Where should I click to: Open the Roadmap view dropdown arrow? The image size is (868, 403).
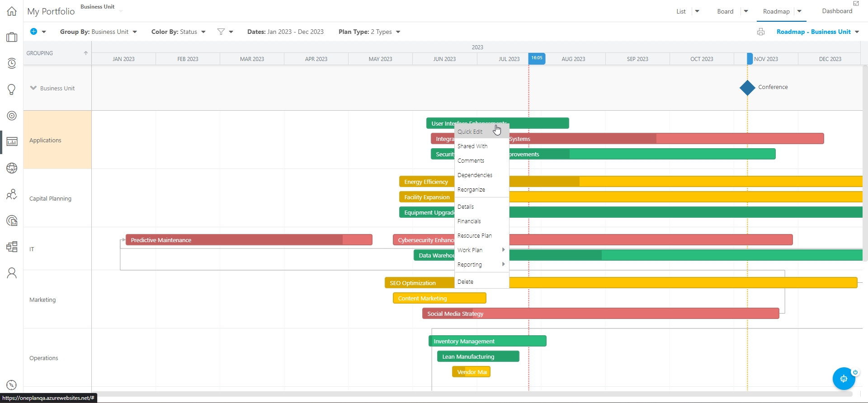[x=799, y=11]
